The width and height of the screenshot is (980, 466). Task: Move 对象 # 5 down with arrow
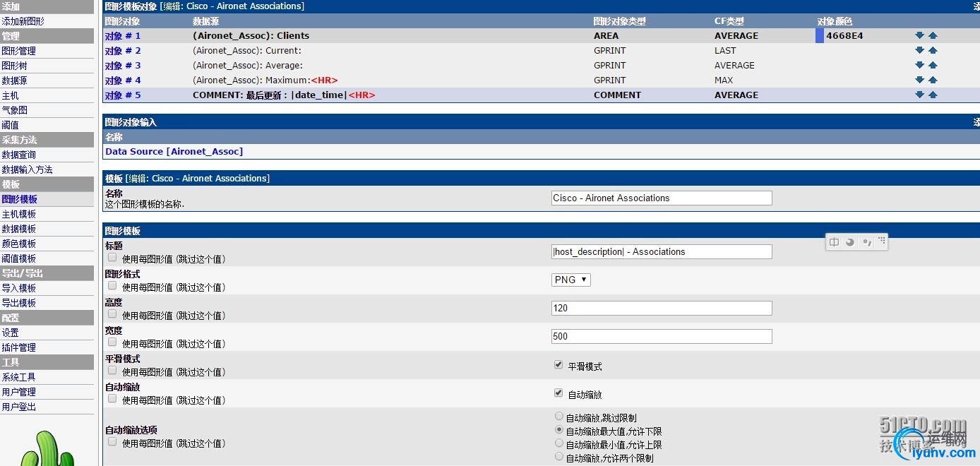point(919,95)
